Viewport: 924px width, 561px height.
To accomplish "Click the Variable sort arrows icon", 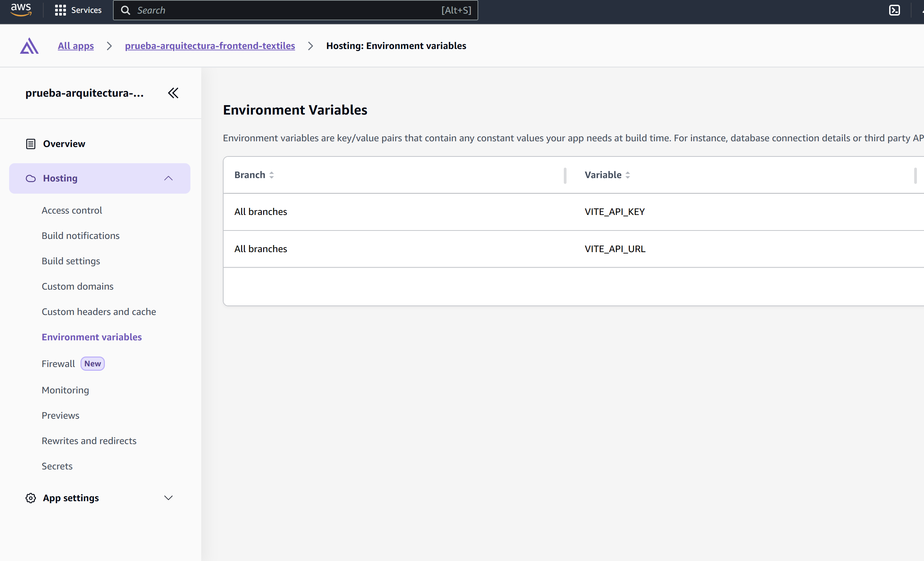I will 627,175.
